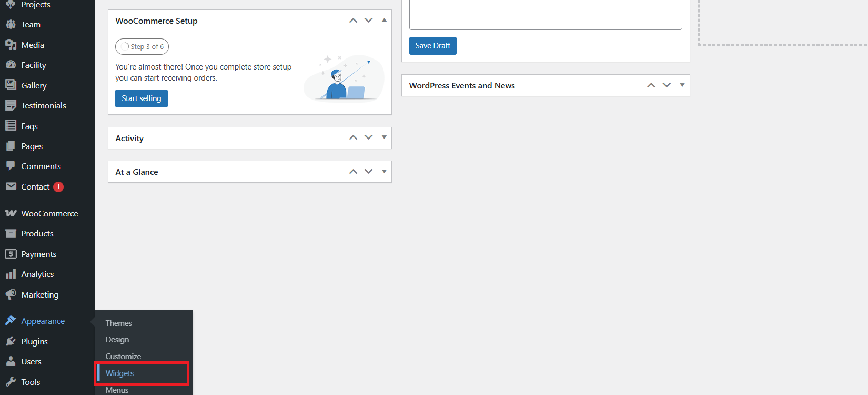The height and width of the screenshot is (395, 868).
Task: Open the Faqs menu item
Action: [x=29, y=126]
